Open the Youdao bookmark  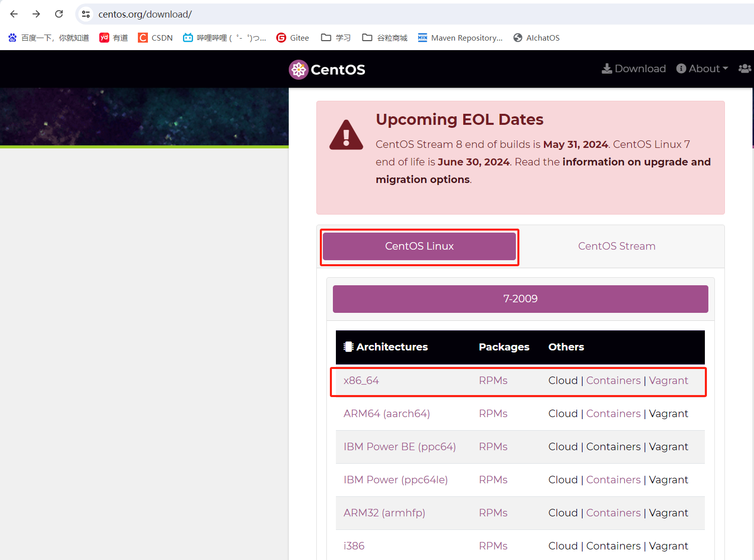(114, 38)
